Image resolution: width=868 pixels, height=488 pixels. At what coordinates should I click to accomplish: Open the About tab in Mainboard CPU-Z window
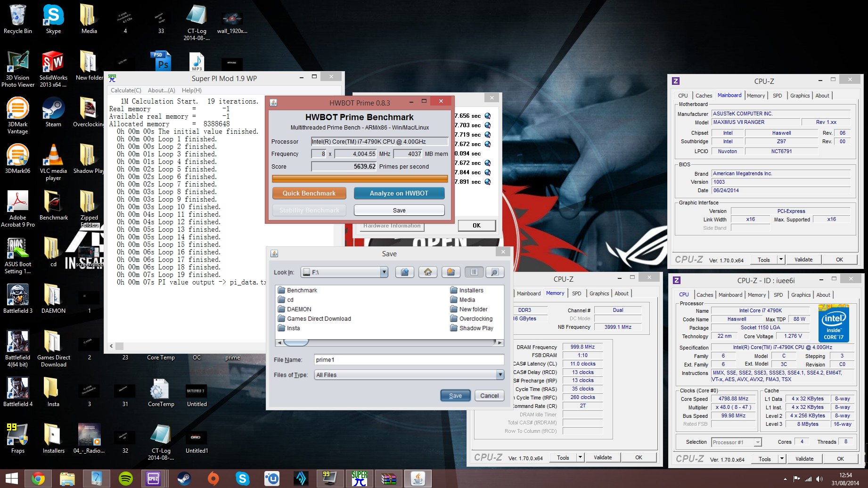pos(822,96)
